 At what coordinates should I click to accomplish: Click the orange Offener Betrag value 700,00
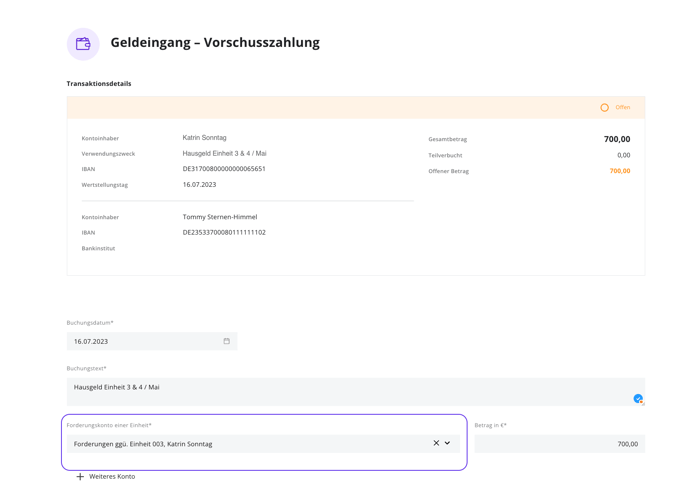tap(620, 171)
